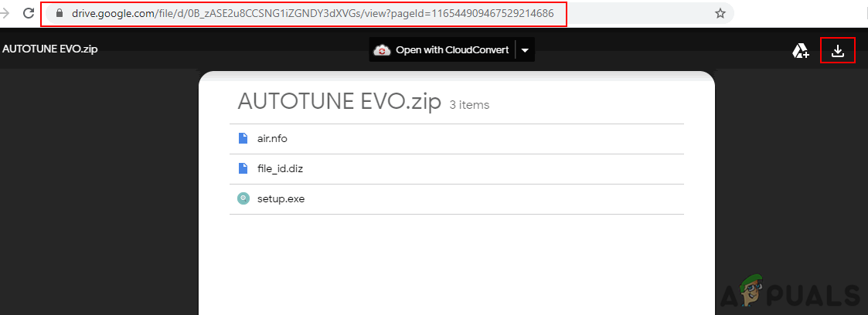
Task: Add file to My Drive icon
Action: point(801,52)
